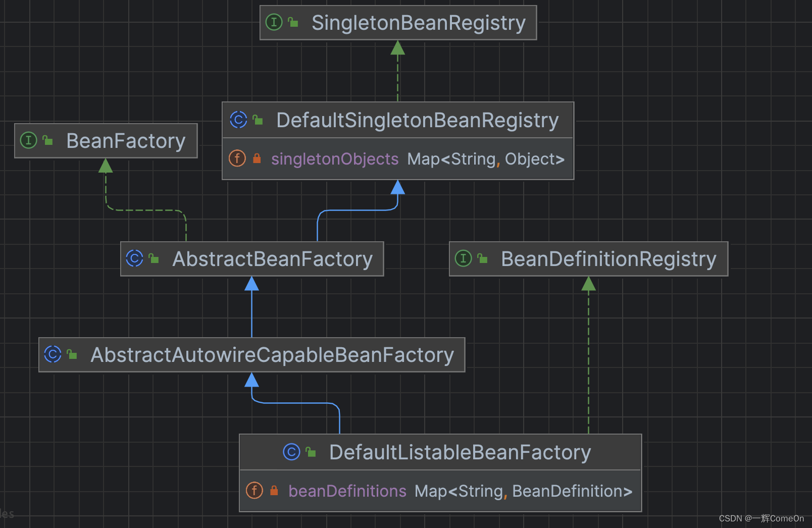Screen dimensions: 812x528
Task: Select the BeanFactory node title
Action: 125,141
